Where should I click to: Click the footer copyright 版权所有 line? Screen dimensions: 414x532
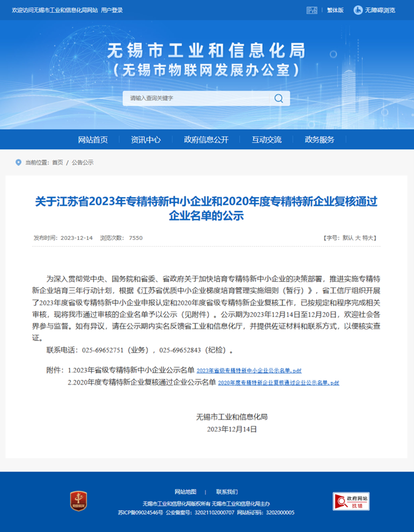tap(206, 504)
